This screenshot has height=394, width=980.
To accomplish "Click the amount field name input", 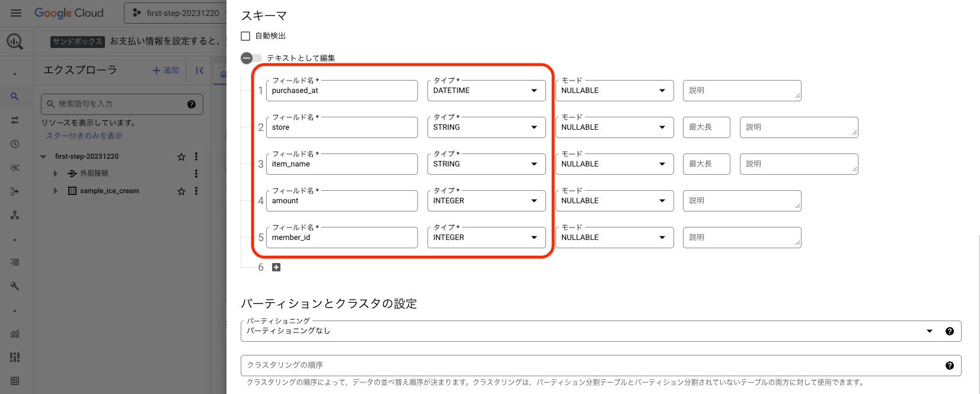I will [341, 201].
